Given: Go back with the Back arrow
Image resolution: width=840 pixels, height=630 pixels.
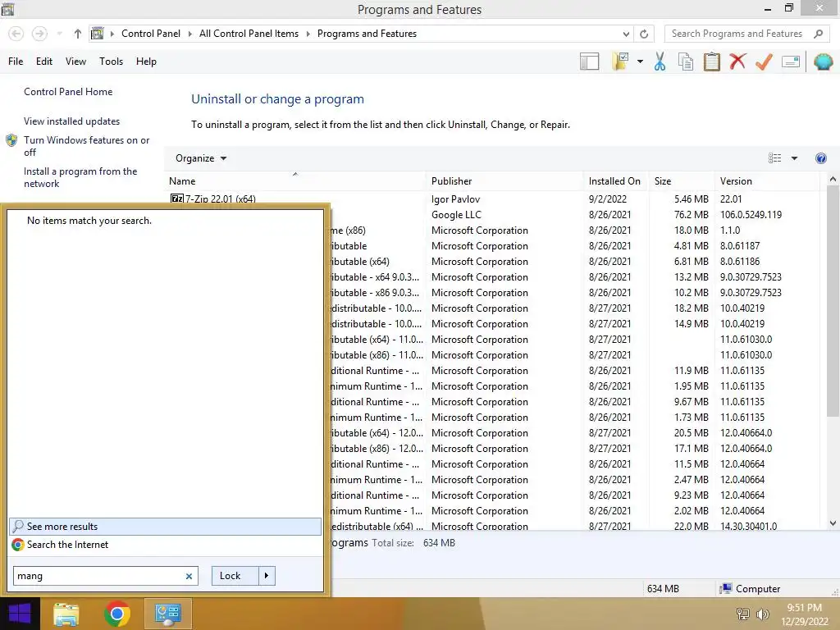Looking at the screenshot, I should (x=16, y=34).
